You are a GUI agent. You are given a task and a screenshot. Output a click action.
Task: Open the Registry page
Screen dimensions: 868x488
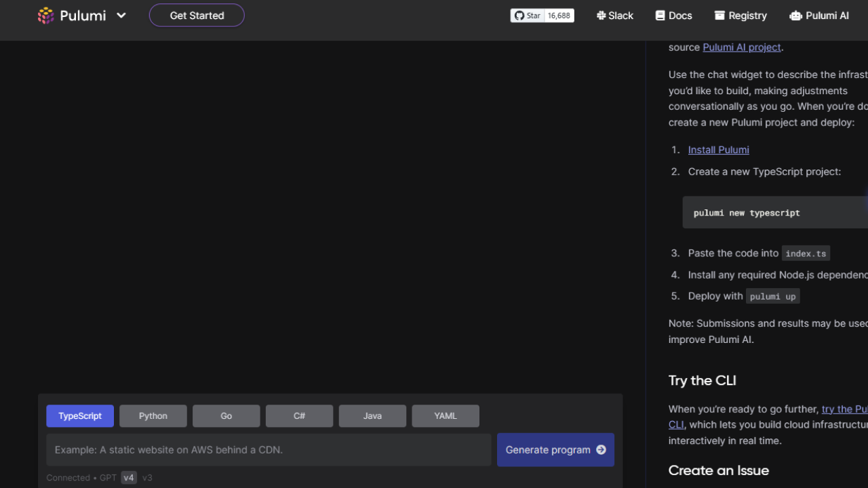click(x=741, y=16)
